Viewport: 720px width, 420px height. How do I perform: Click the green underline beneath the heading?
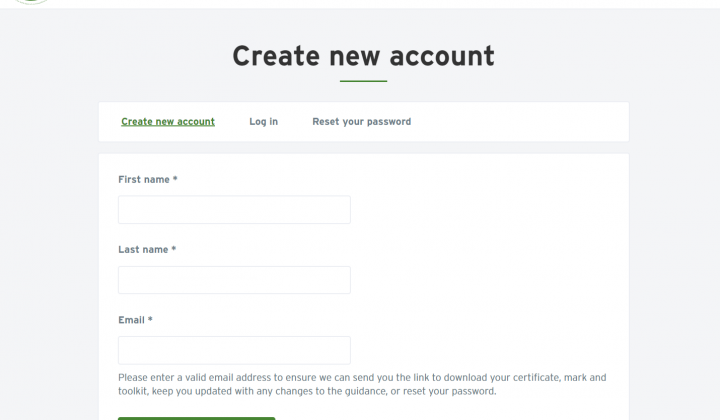[363, 81]
